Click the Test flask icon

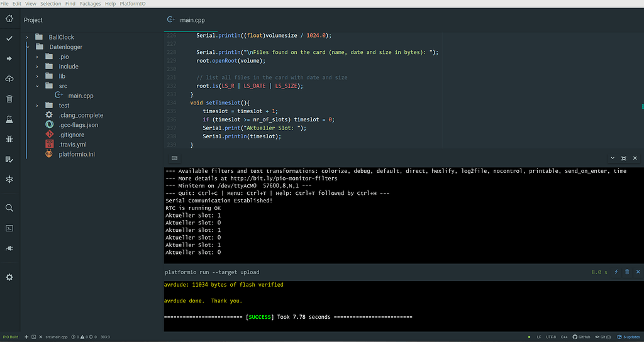[9, 119]
